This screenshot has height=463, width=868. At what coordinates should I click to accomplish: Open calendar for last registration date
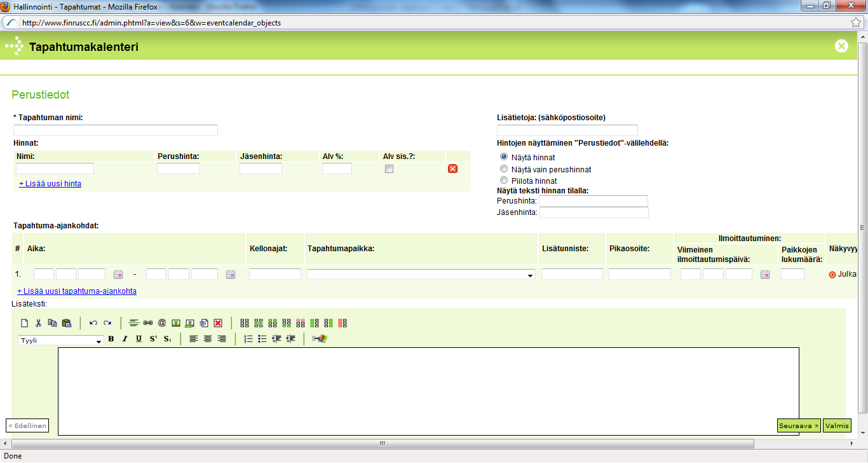click(x=765, y=275)
